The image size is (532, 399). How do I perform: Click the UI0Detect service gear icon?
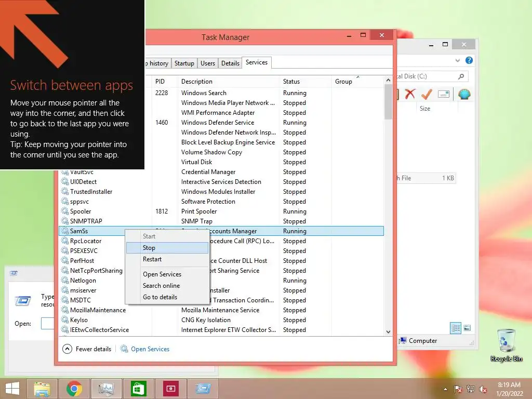point(65,181)
